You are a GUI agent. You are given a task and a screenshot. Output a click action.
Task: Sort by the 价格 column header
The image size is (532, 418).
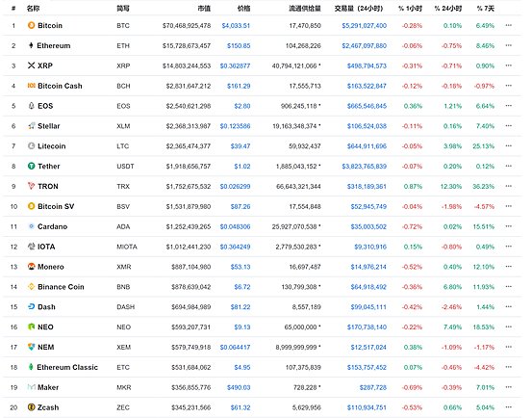tap(243, 8)
